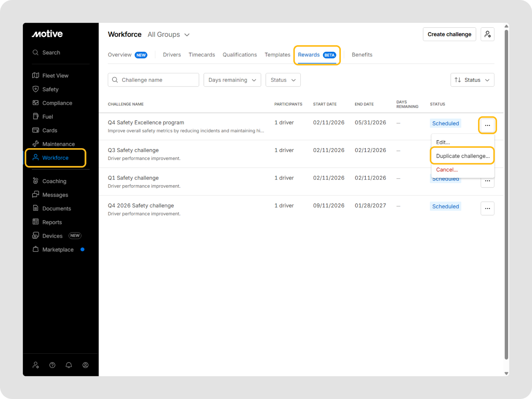Open the Fleet View map icon
The width and height of the screenshot is (532, 399).
pyautogui.click(x=36, y=75)
